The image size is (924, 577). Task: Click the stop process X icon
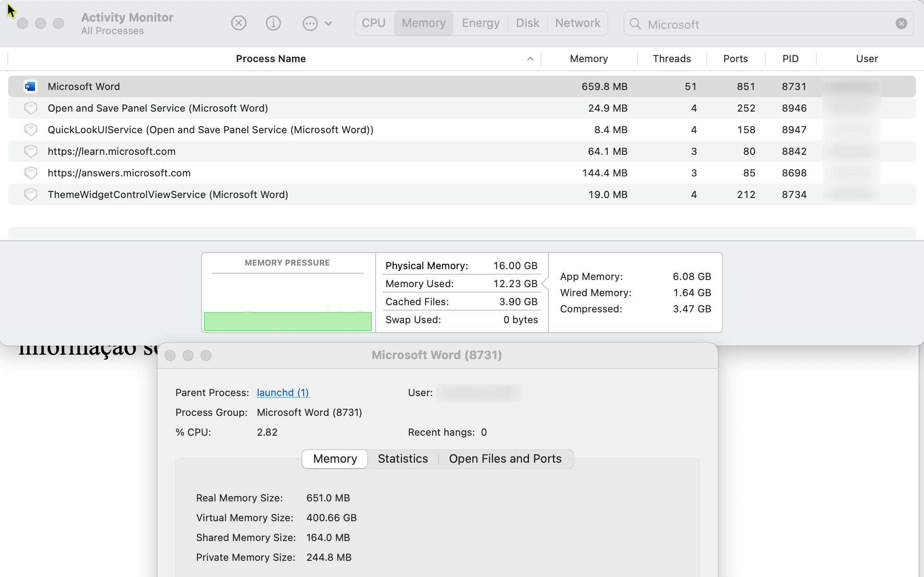click(x=239, y=23)
